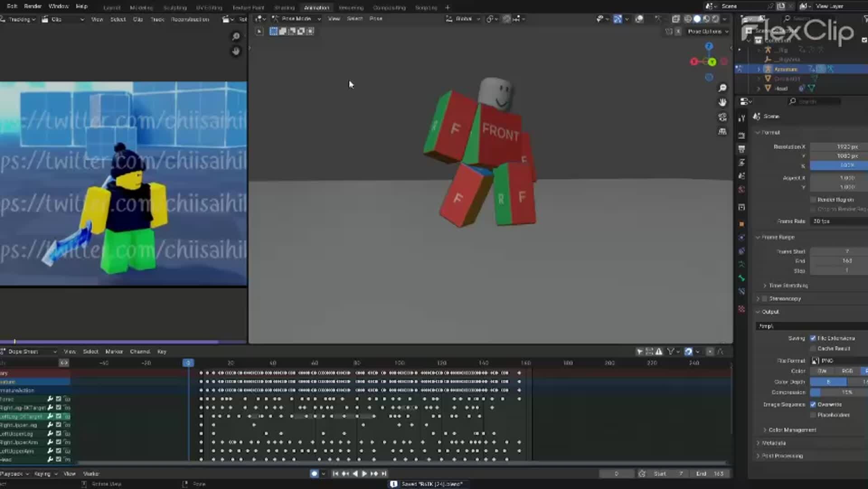Toggle the camera view icon in the viewport
The width and height of the screenshot is (868, 489).
pos(722,118)
